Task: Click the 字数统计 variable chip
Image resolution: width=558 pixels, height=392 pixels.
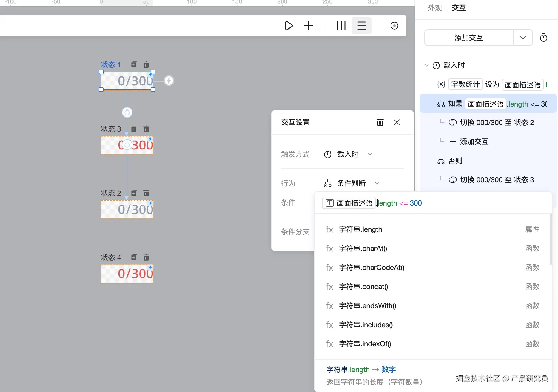Action: (x=465, y=84)
